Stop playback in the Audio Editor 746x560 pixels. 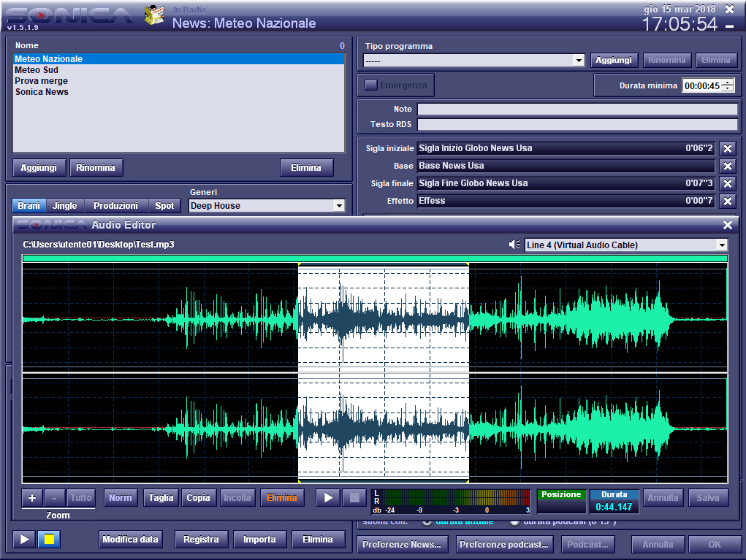354,498
